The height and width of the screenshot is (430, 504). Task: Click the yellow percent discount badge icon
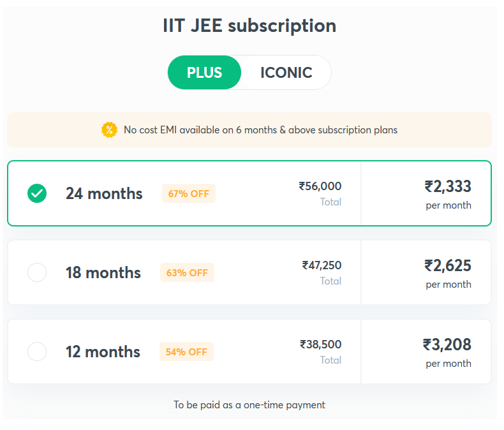point(109,130)
